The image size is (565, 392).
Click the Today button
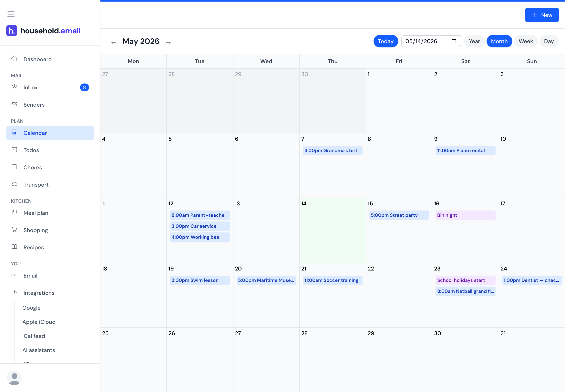pos(385,41)
